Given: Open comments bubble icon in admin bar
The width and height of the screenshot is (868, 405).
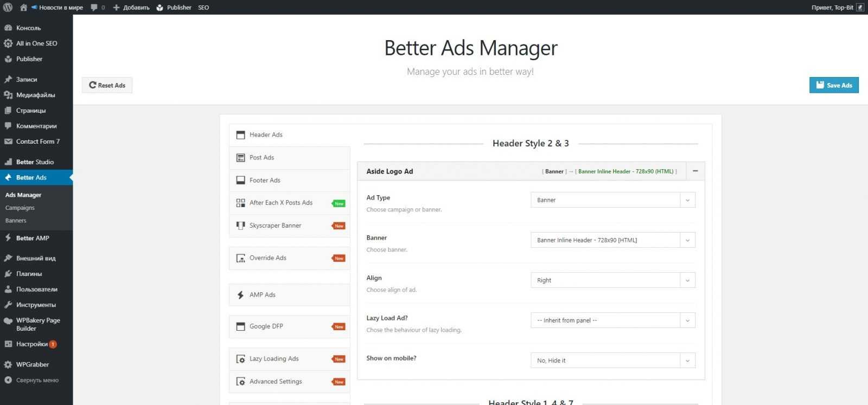Looking at the screenshot, I should (94, 8).
